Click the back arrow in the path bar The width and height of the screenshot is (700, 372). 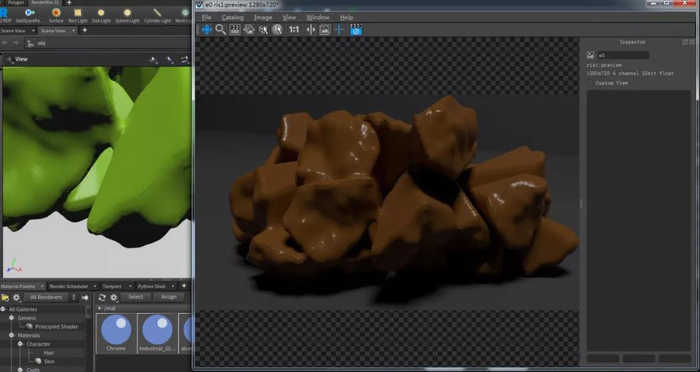pyautogui.click(x=5, y=43)
